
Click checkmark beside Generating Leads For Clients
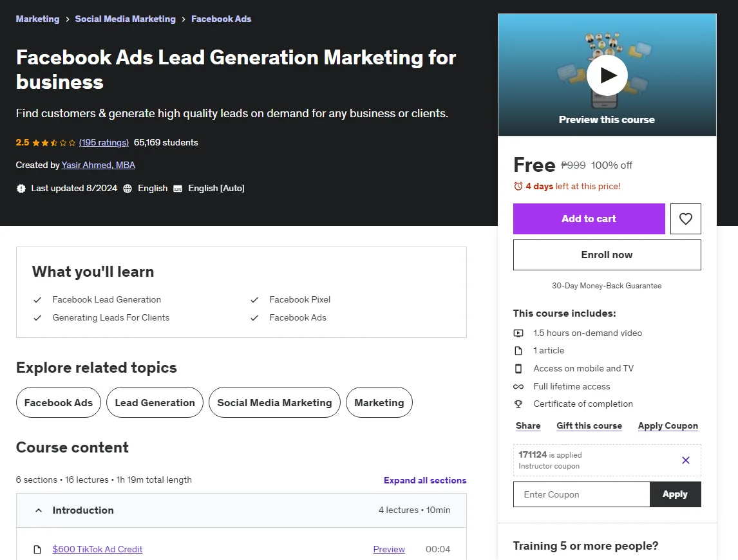pyautogui.click(x=37, y=317)
